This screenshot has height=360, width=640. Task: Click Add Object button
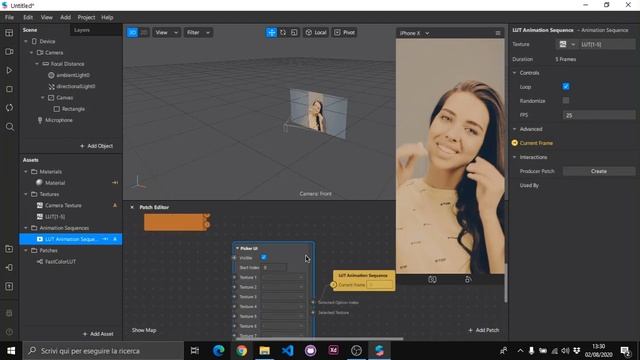[96, 146]
